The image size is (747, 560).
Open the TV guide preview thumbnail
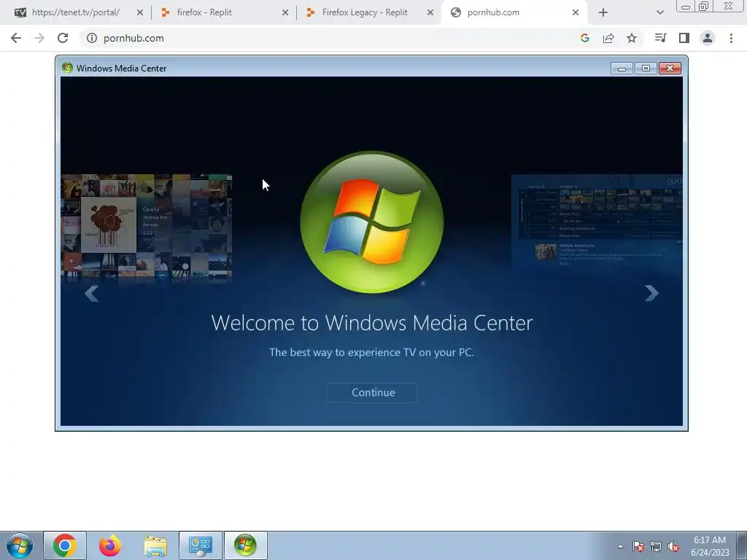(x=597, y=222)
